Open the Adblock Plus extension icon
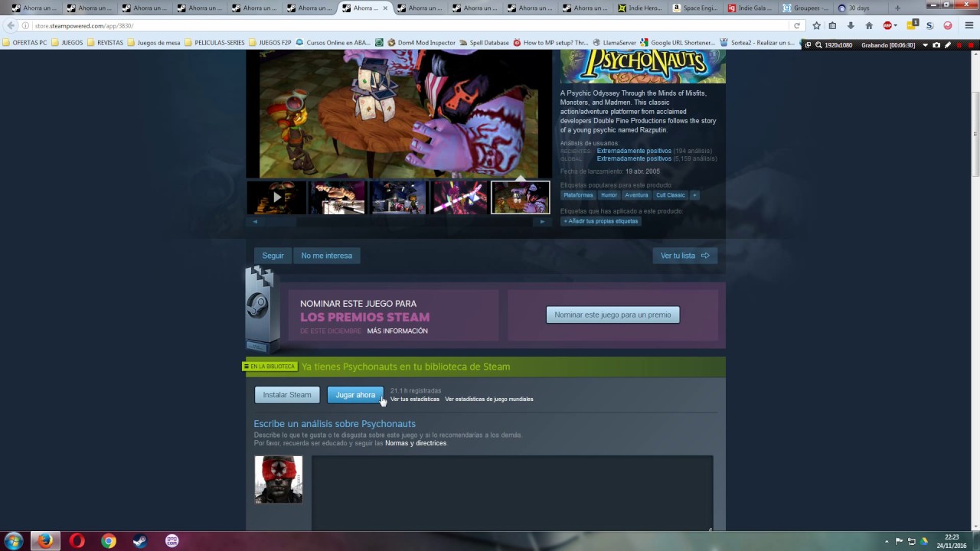The height and width of the screenshot is (551, 980). tap(888, 25)
